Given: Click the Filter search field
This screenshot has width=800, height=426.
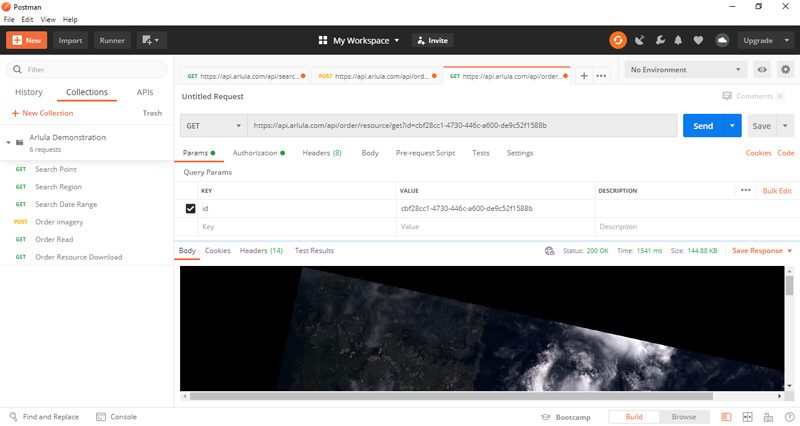Looking at the screenshot, I should pos(87,69).
